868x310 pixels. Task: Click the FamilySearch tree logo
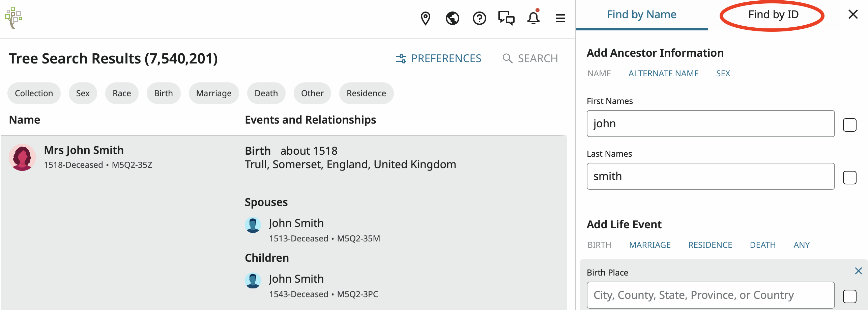(x=13, y=18)
